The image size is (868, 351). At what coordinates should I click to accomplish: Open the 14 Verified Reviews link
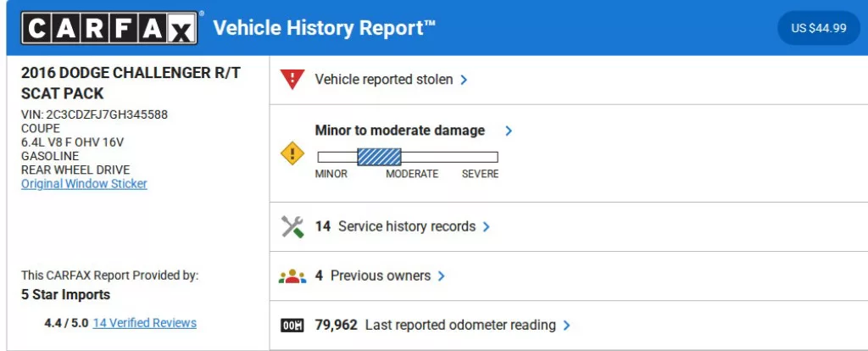tap(144, 323)
